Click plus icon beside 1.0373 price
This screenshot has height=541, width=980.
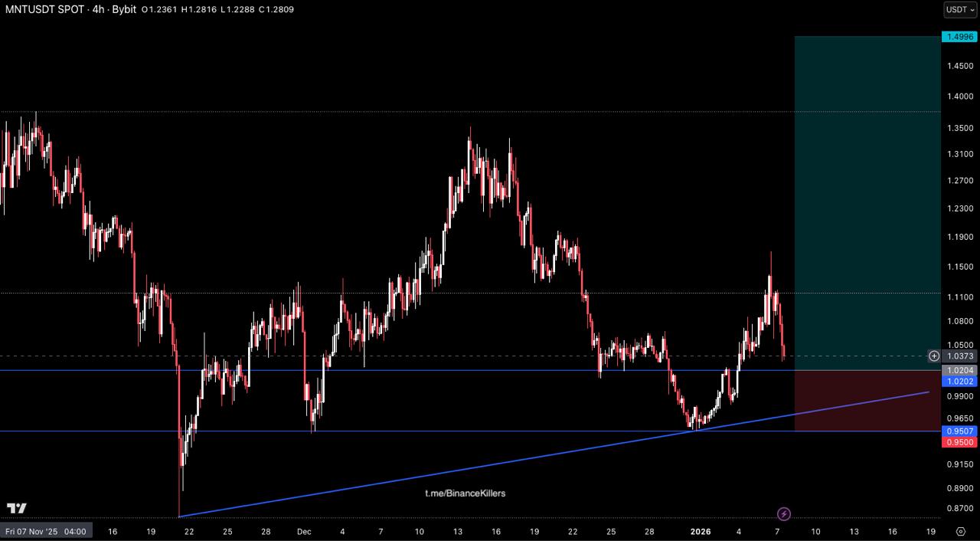[934, 356]
